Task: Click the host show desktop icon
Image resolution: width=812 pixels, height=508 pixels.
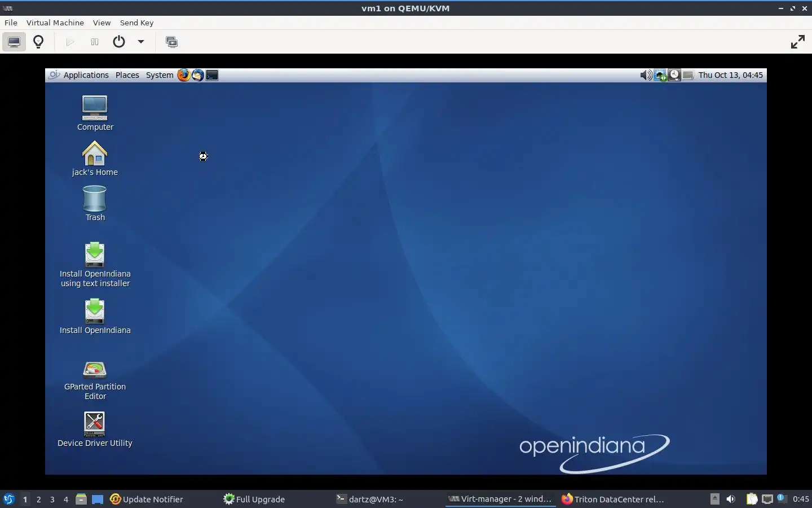Action: tap(98, 499)
